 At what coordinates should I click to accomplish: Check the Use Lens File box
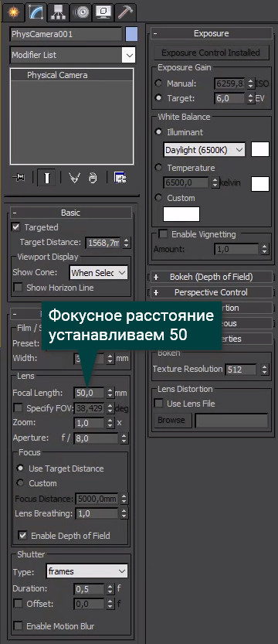coord(158,404)
